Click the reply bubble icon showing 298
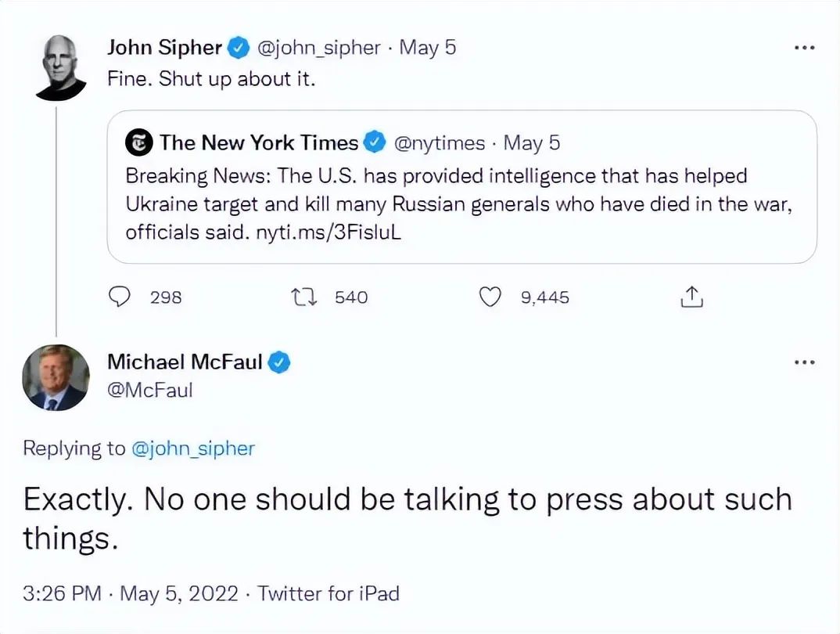The width and height of the screenshot is (840, 634). click(119, 297)
